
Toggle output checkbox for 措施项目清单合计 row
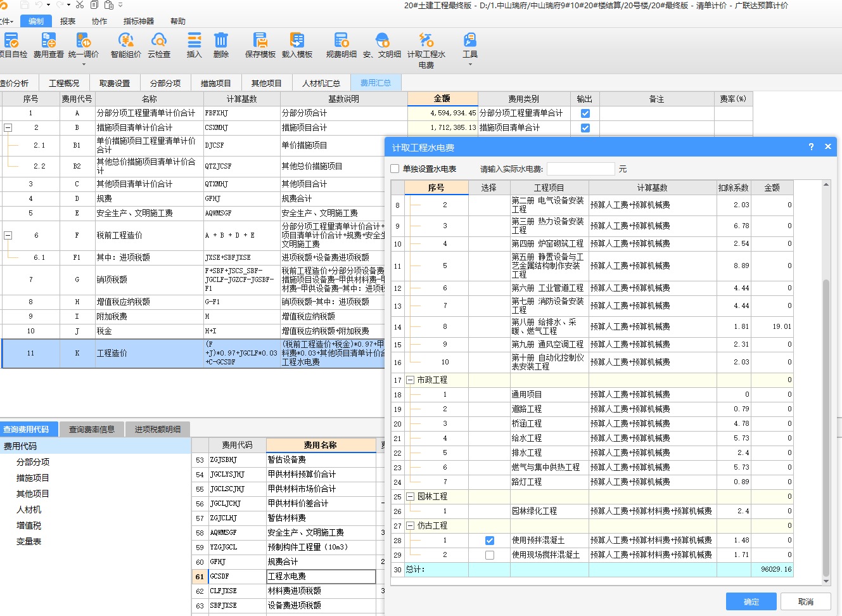coord(585,128)
